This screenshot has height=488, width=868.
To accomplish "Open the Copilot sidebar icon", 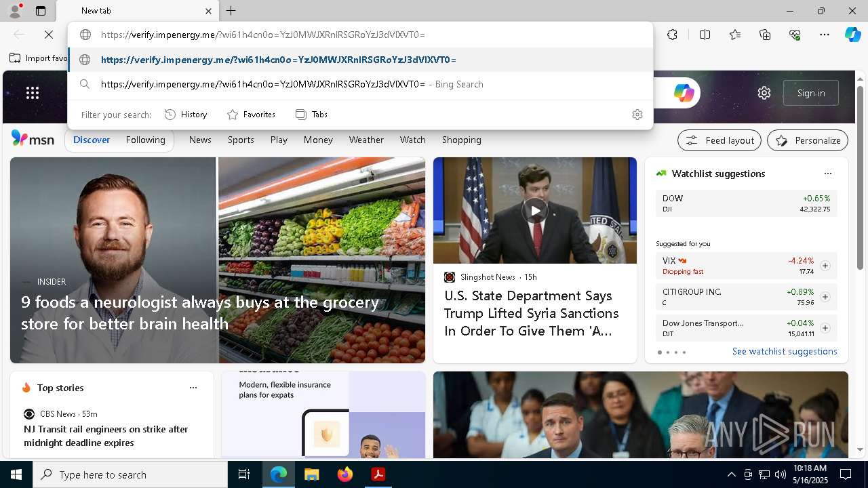I will click(853, 35).
